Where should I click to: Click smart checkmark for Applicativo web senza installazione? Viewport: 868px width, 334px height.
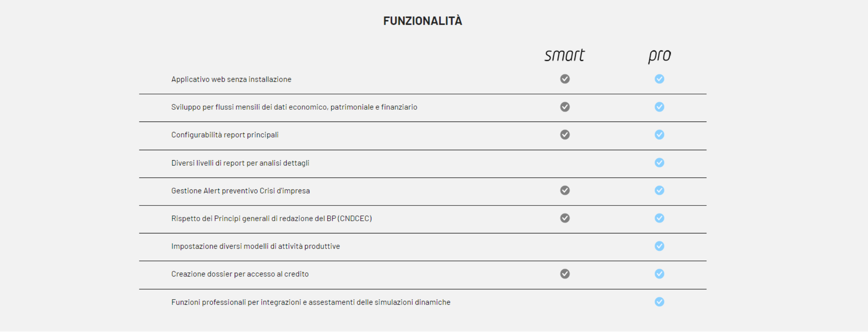(565, 79)
